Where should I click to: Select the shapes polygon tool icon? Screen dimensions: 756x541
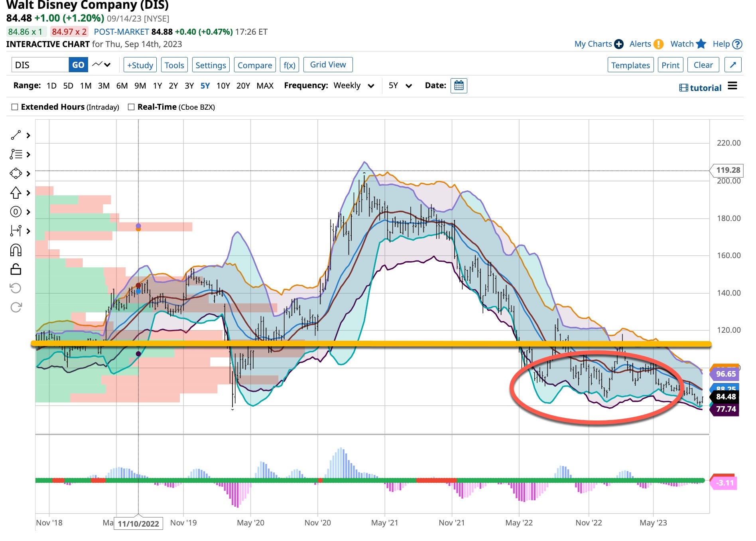coord(16,174)
